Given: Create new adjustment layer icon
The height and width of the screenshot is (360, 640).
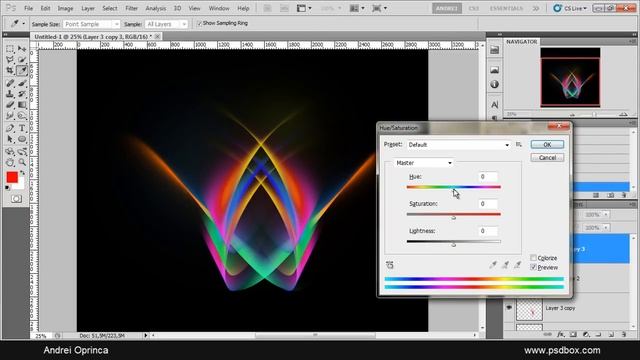Looking at the screenshot, I should coord(586,334).
